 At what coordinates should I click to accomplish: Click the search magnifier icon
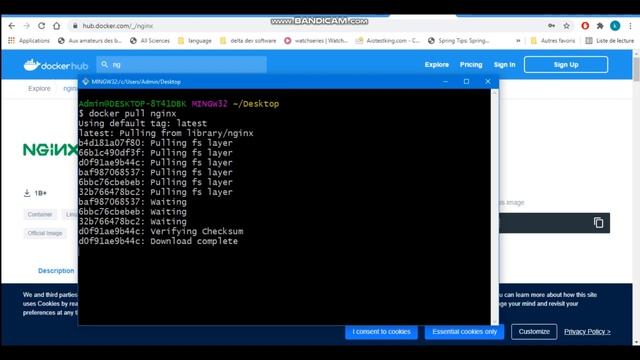click(x=104, y=64)
